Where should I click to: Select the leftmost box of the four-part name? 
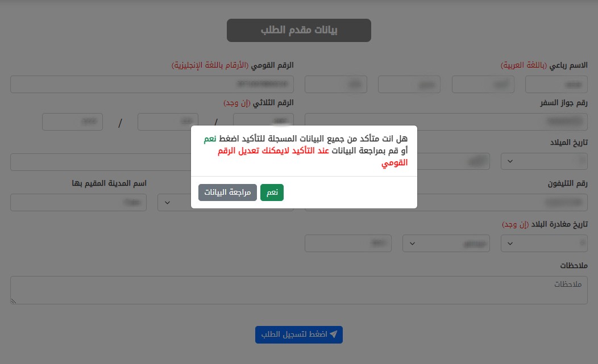coord(336,84)
